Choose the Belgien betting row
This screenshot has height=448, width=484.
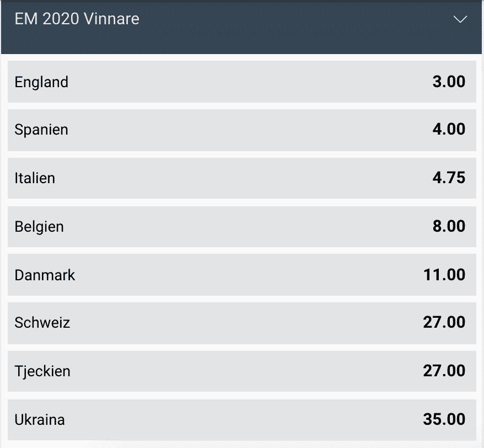[x=241, y=226]
